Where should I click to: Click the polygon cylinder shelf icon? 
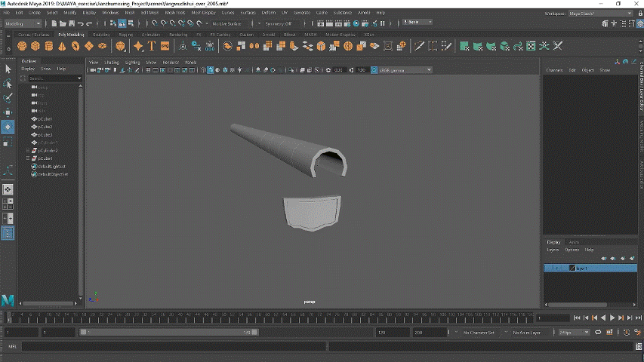pyautogui.click(x=50, y=46)
